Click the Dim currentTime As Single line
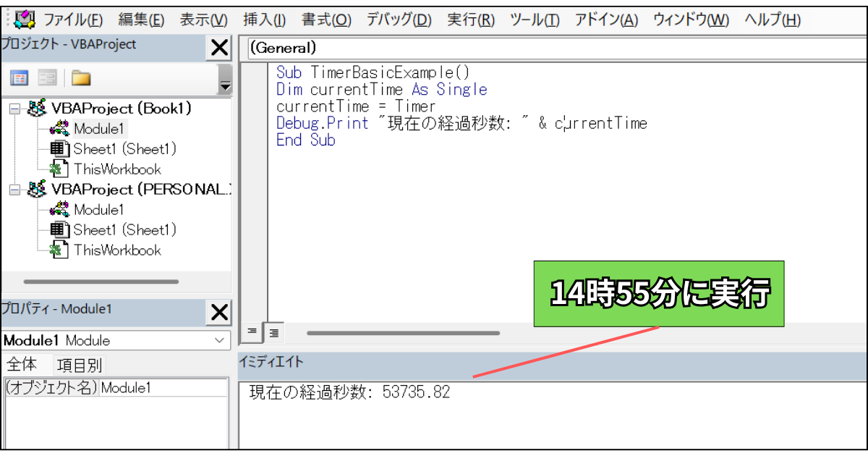 (x=382, y=90)
